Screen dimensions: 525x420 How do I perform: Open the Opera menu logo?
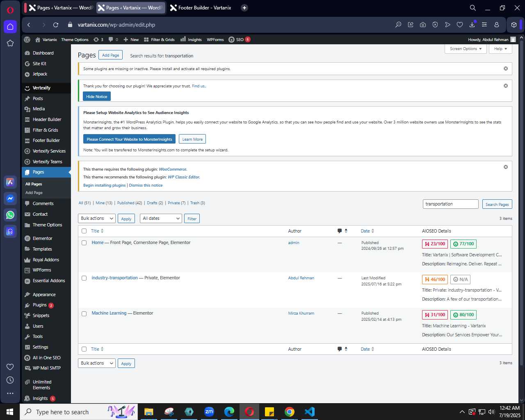10,10
